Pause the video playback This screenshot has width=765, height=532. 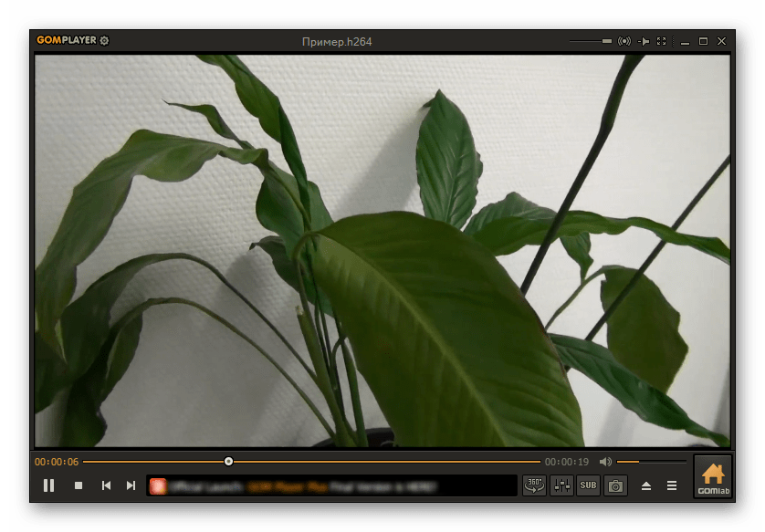(x=48, y=485)
